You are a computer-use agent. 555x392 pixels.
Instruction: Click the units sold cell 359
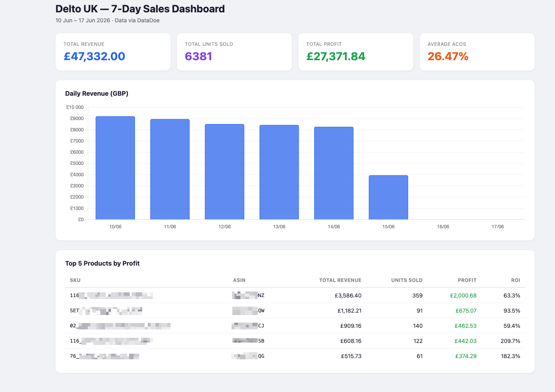[x=418, y=295]
